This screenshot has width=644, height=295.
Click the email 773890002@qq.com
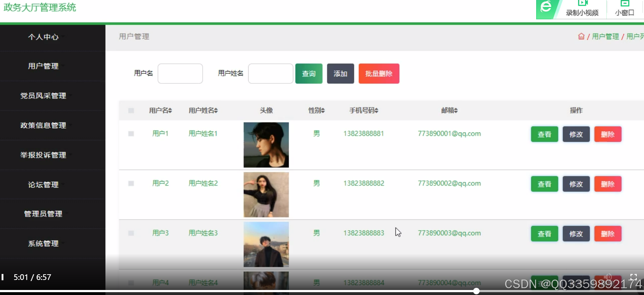[x=450, y=183]
